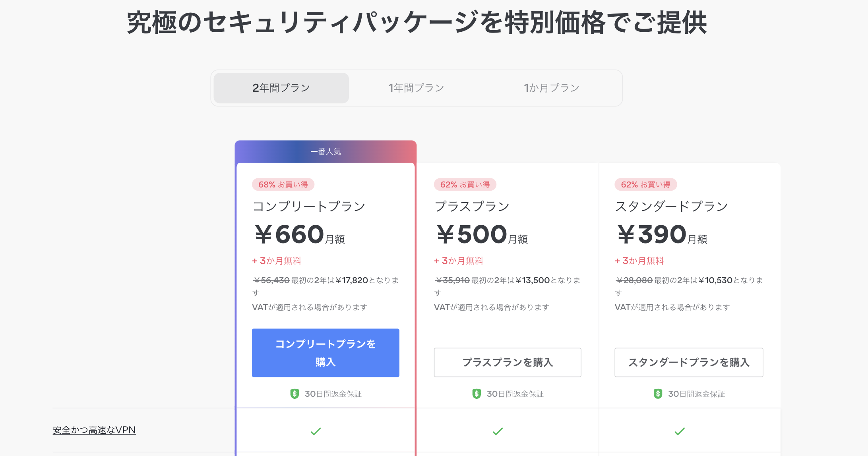Click the 62% お買い得 badge on Standard plan
This screenshot has height=456, width=868.
pyautogui.click(x=646, y=185)
